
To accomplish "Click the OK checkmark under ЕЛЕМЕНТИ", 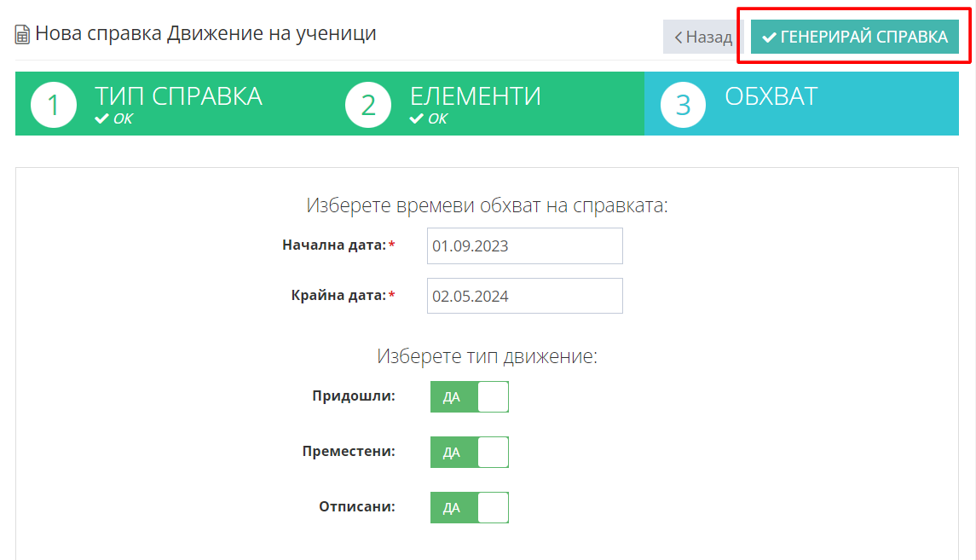I will click(416, 118).
